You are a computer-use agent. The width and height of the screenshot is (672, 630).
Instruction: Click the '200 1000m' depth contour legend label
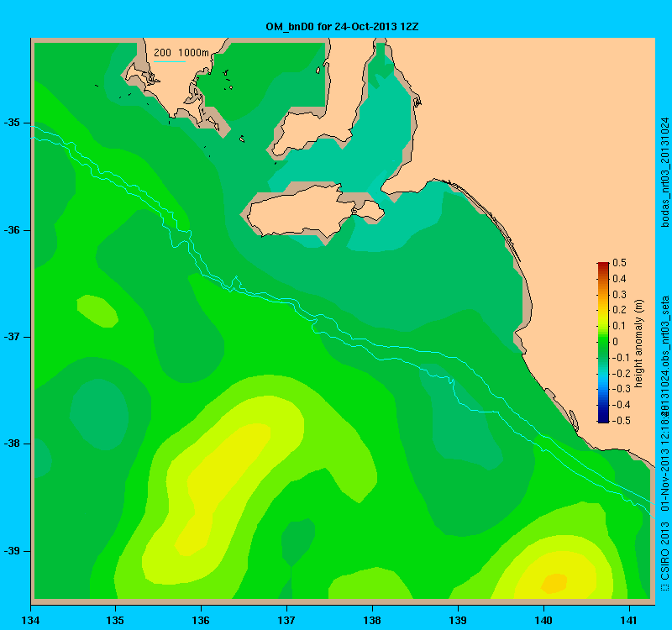[181, 53]
